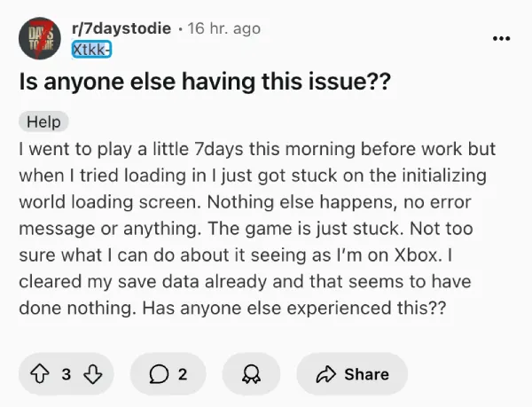Screen dimensions: 532x407
Task: Click the comment count showing 2
Action: click(183, 374)
